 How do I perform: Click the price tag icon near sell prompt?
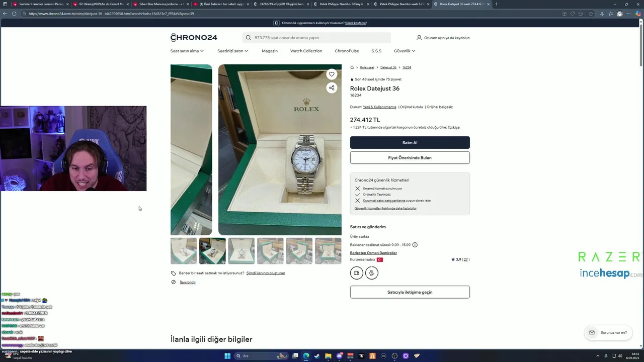(x=174, y=274)
